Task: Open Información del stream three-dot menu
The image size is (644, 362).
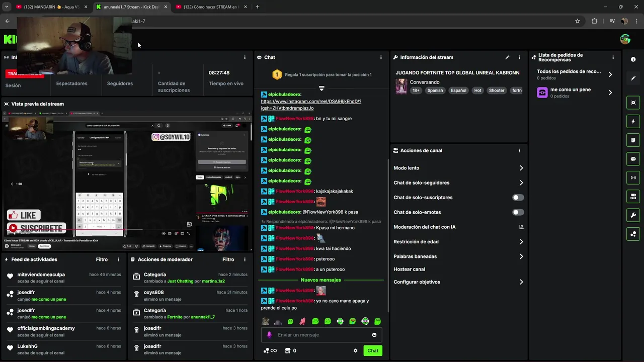Action: (x=519, y=57)
